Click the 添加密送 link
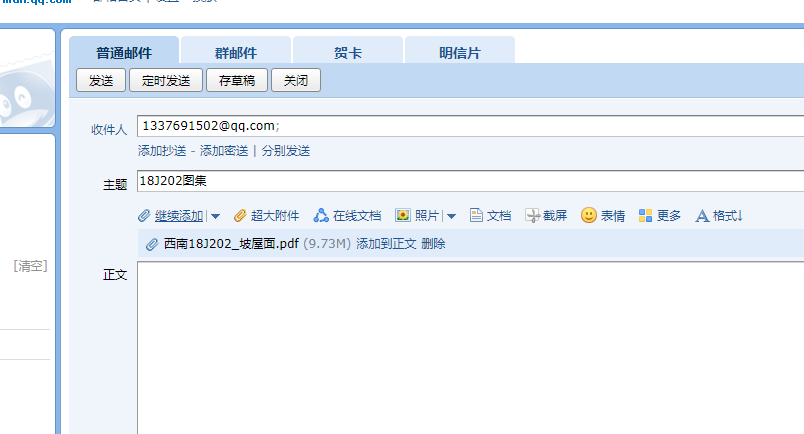Viewport: 804px width, 434px height. coord(224,151)
